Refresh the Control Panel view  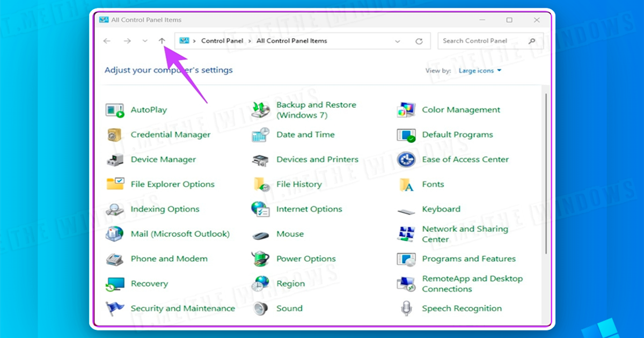coord(419,41)
